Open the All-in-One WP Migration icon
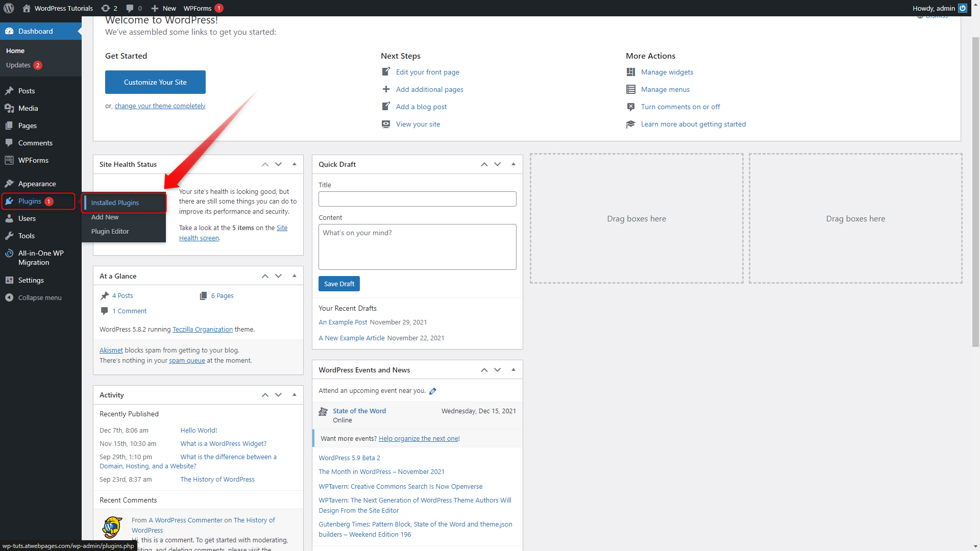The width and height of the screenshot is (980, 551). tap(9, 253)
